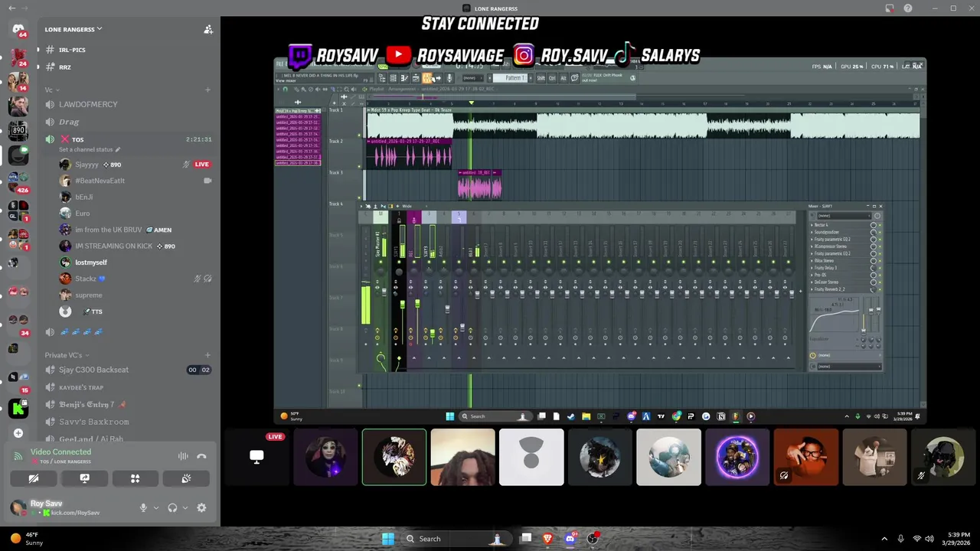Open Discord user settings gear
The width and height of the screenshot is (980, 551).
(x=201, y=508)
